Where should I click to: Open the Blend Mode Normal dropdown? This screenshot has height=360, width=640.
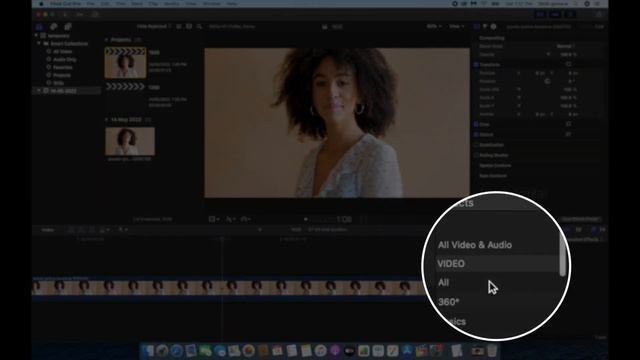566,46
